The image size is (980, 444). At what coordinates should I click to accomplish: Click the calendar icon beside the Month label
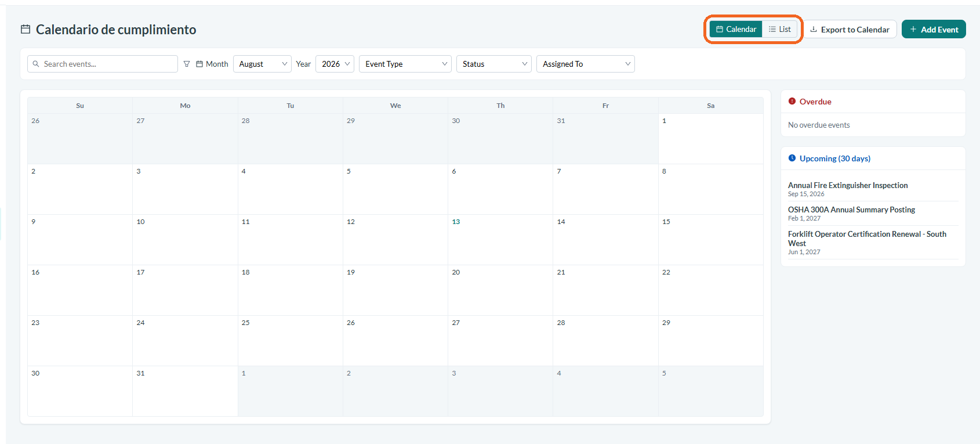coord(199,64)
